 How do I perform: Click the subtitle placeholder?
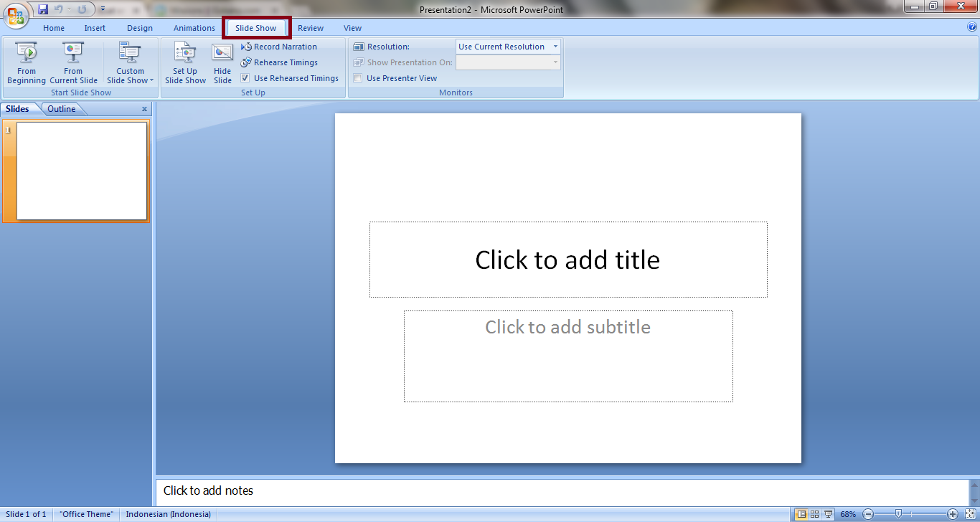click(x=568, y=356)
